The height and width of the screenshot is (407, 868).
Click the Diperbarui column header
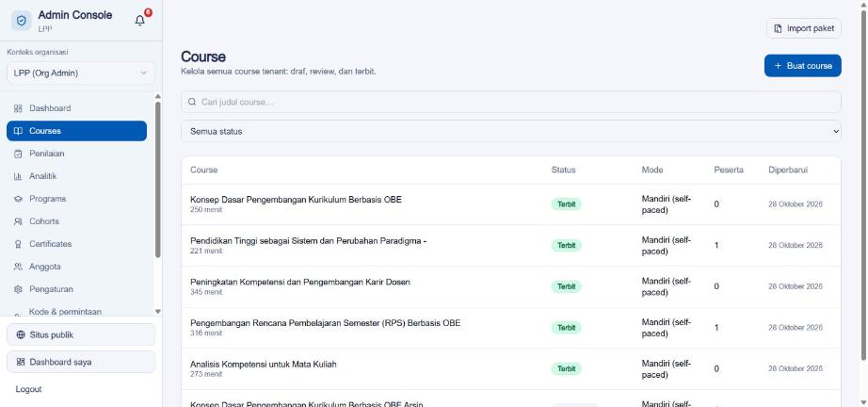788,170
